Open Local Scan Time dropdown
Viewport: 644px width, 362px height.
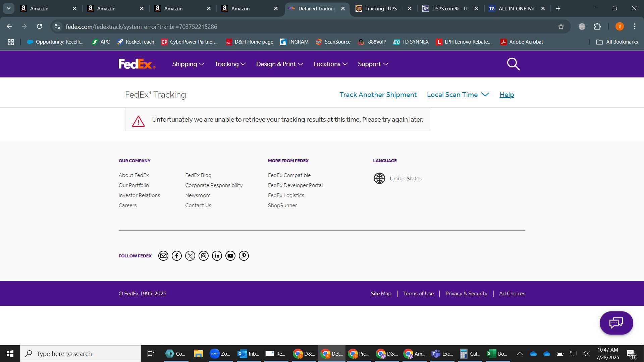pos(458,95)
